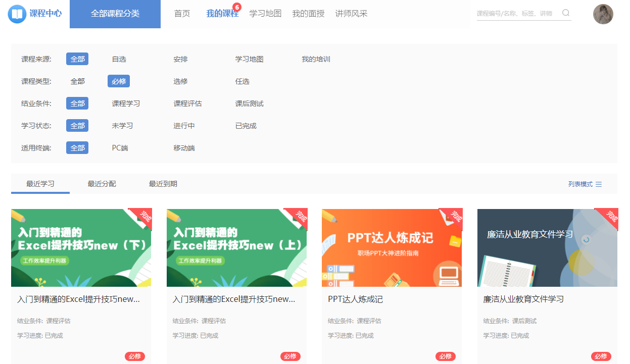Filter course source by 我的培训
The image size is (630, 364).
tap(316, 59)
